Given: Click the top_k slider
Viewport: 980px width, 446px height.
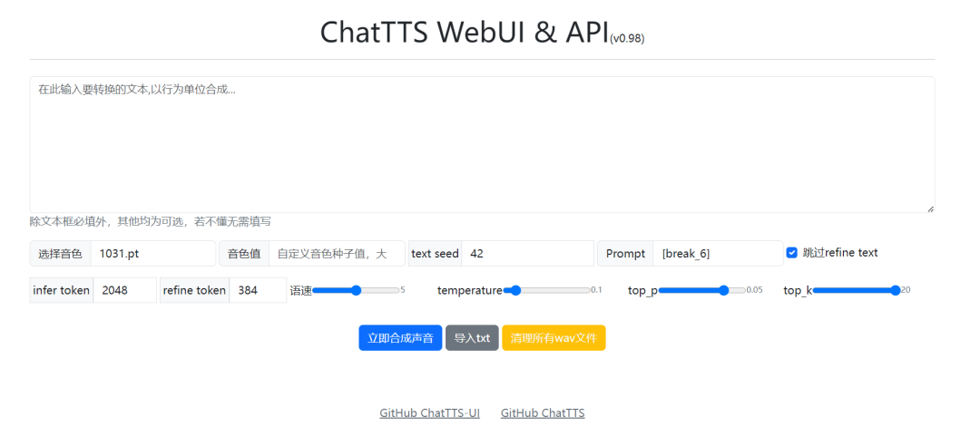Looking at the screenshot, I should coord(857,290).
